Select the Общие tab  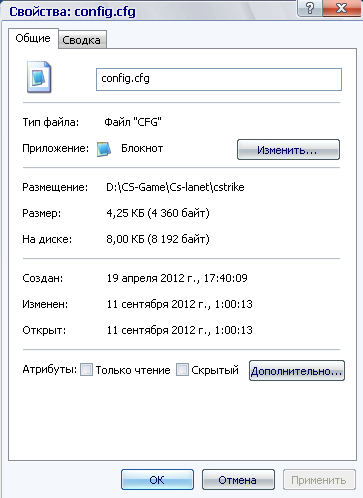[x=33, y=38]
